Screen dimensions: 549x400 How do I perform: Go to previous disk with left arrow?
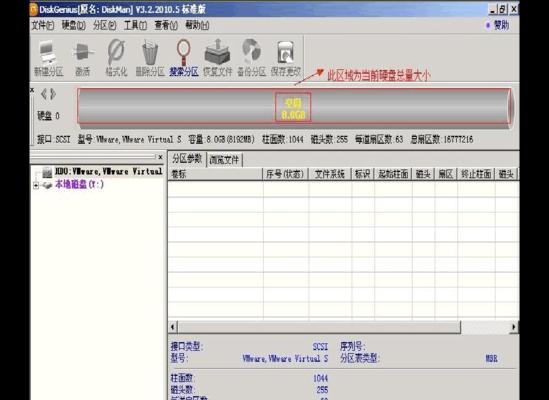[x=44, y=94]
